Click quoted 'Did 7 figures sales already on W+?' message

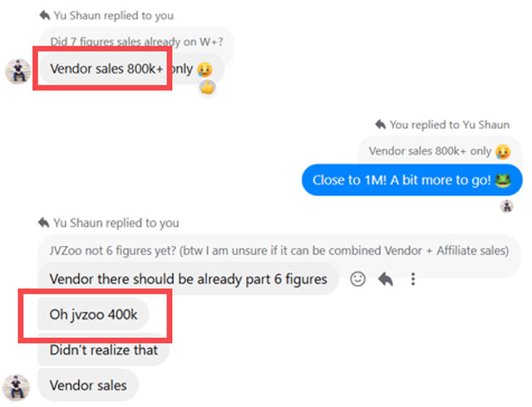(x=136, y=42)
